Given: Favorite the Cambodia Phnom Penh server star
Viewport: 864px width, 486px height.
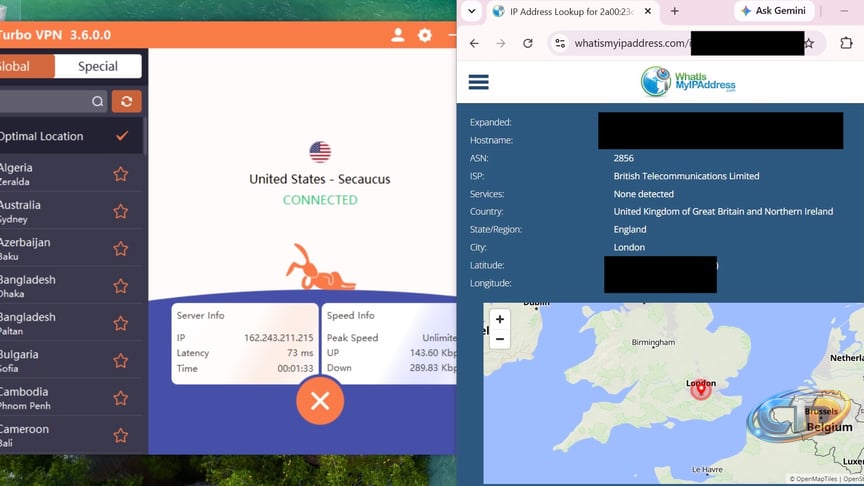Looking at the screenshot, I should [x=121, y=398].
